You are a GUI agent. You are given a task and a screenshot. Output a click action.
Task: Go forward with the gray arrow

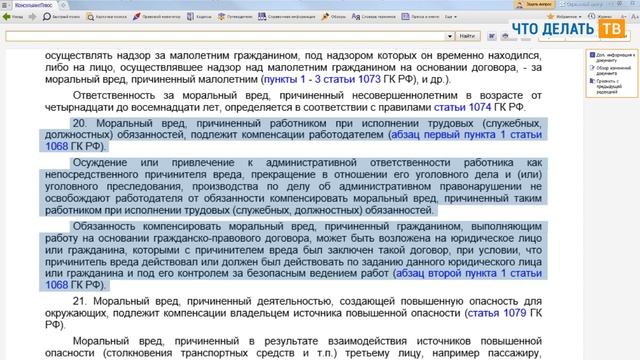click(32, 17)
